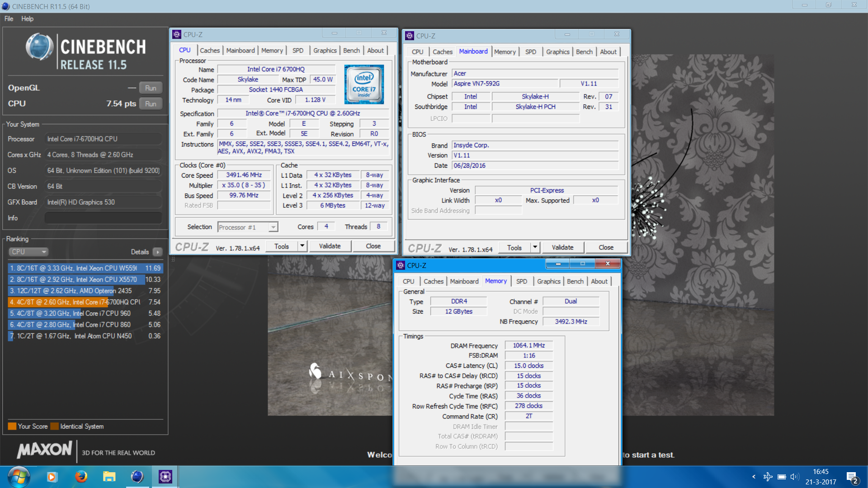Launch Windows Media Player from taskbar

[x=52, y=477]
